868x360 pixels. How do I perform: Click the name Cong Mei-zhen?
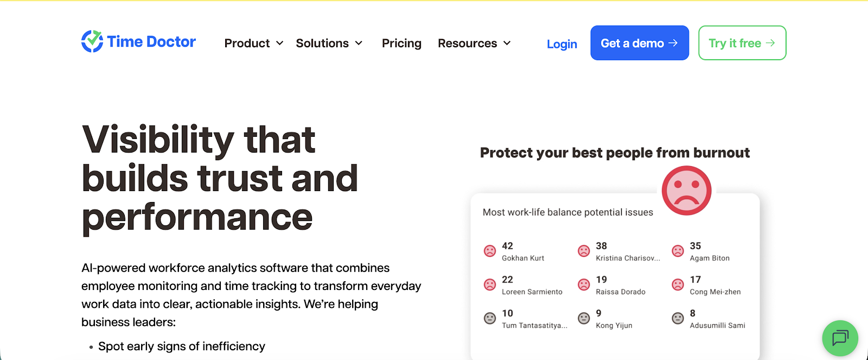715,292
